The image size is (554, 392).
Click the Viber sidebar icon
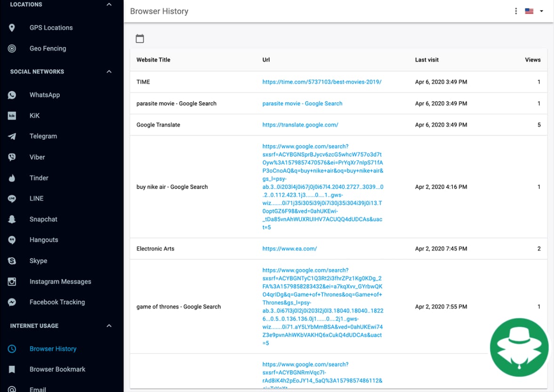coord(12,157)
